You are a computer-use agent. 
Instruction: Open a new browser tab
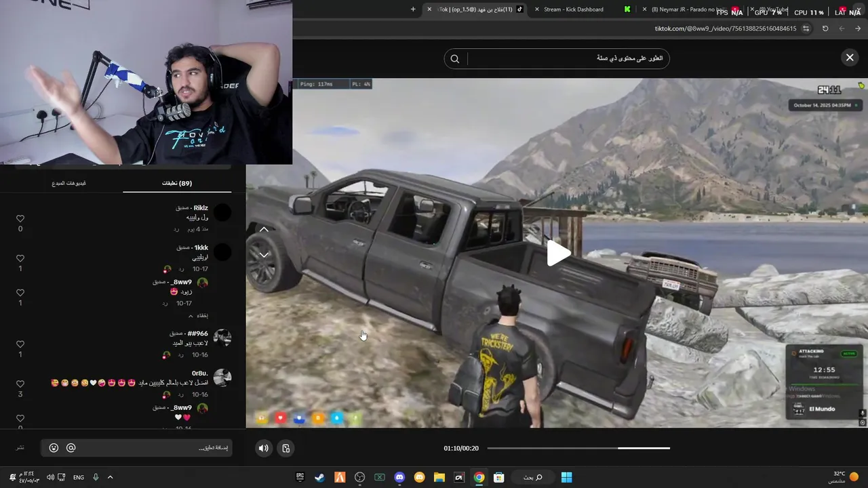tap(413, 9)
